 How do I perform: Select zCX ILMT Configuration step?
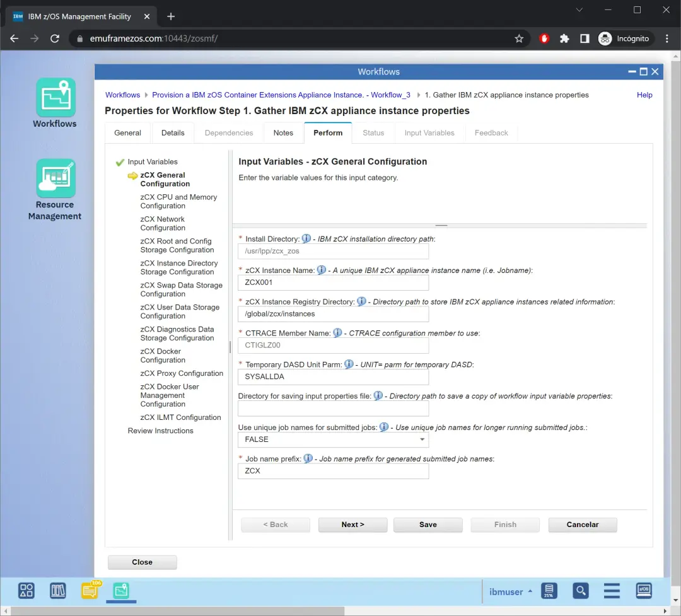tap(180, 417)
